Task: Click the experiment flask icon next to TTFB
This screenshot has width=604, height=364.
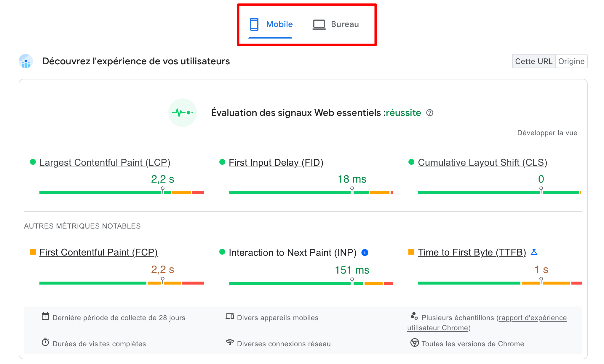Action: 534,252
